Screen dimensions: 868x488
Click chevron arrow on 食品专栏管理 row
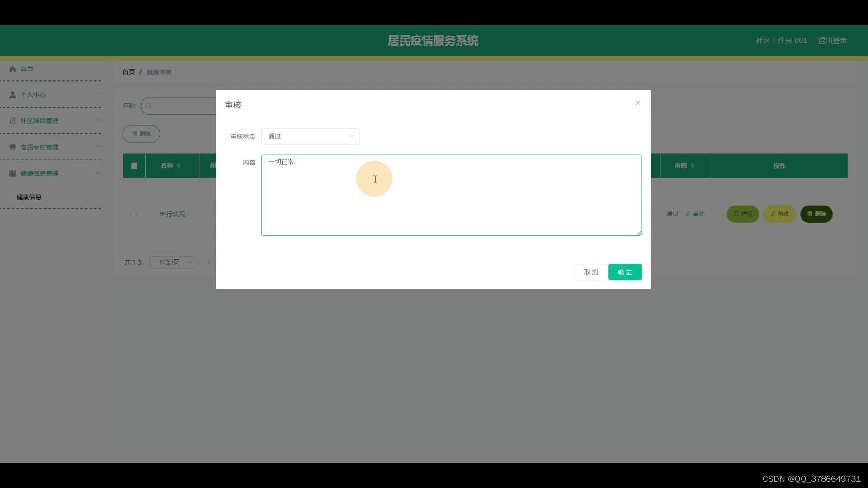(x=98, y=146)
